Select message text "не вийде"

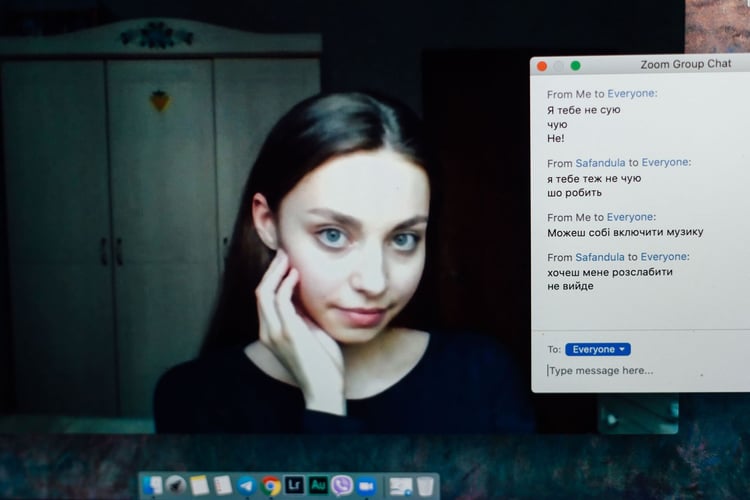point(570,286)
